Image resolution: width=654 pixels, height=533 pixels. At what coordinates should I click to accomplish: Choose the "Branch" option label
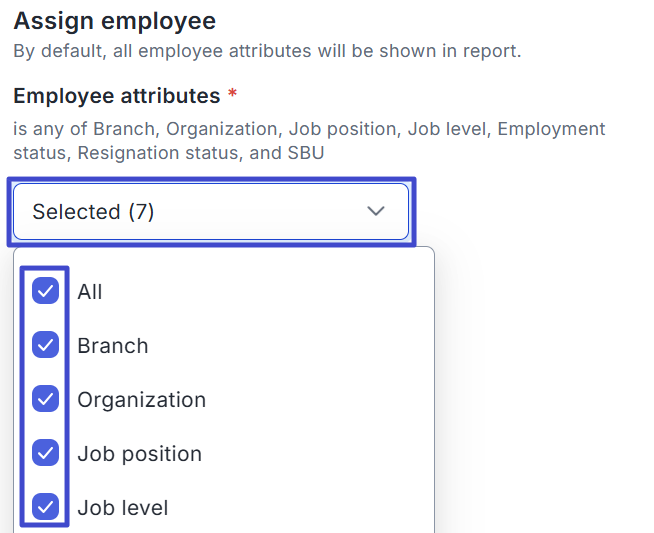(112, 346)
